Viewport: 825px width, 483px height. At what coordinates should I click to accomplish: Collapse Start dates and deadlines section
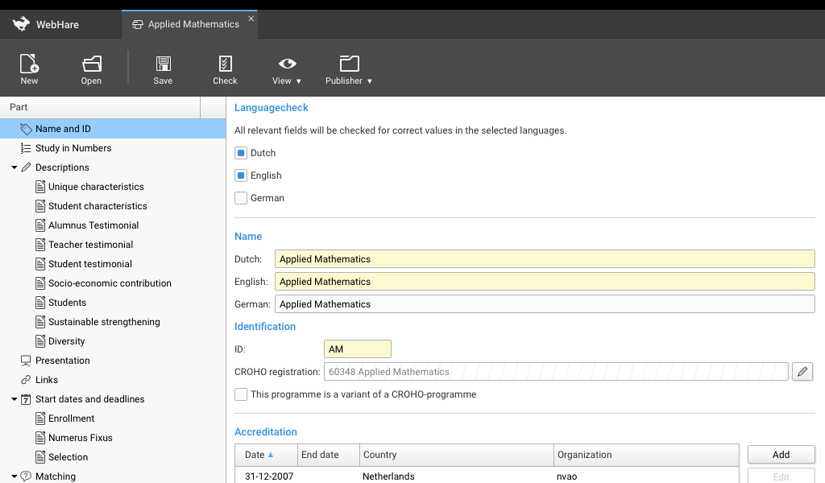14,400
